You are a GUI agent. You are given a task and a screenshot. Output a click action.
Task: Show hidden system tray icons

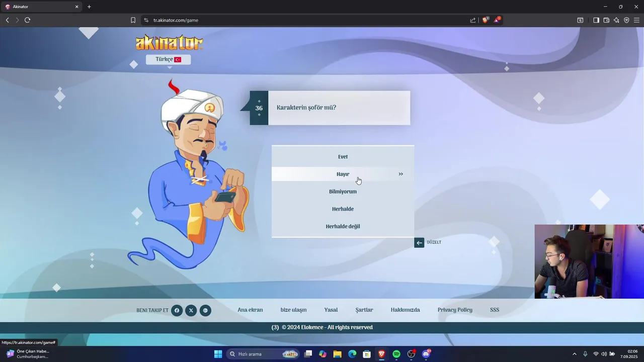[575, 354]
